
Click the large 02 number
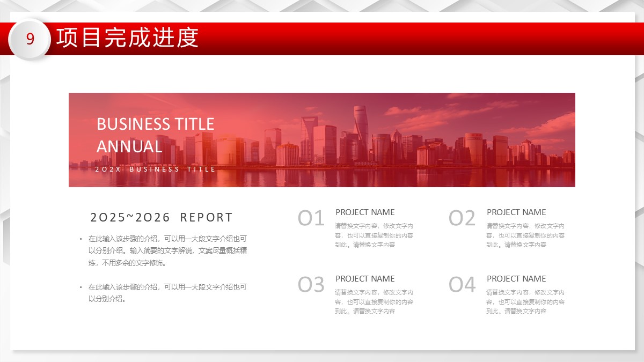tap(462, 218)
